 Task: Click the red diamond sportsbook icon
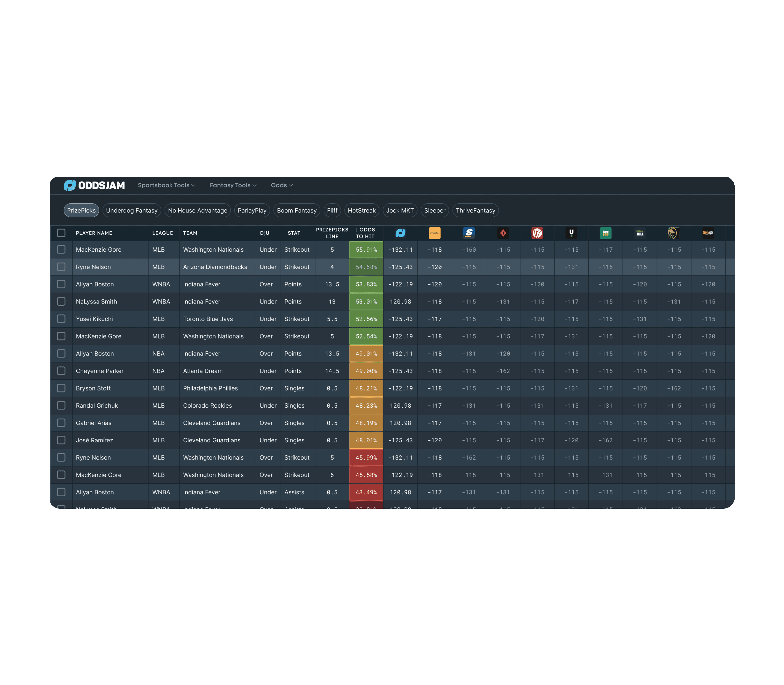coord(503,233)
